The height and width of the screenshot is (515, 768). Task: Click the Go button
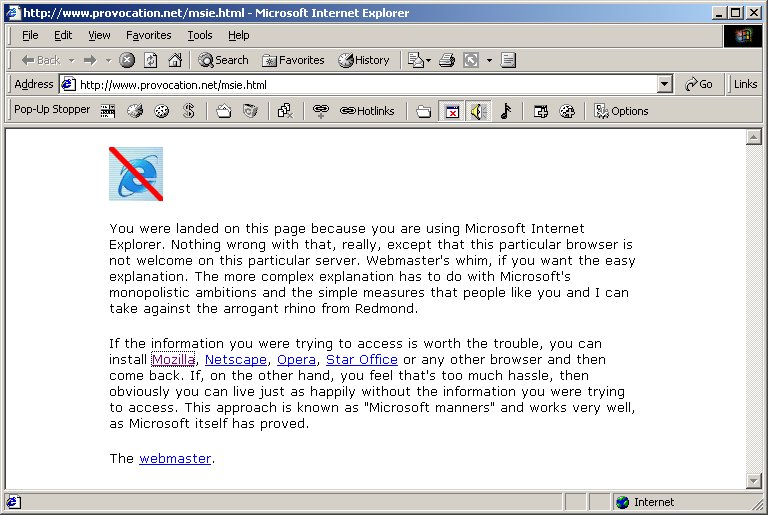pos(698,84)
